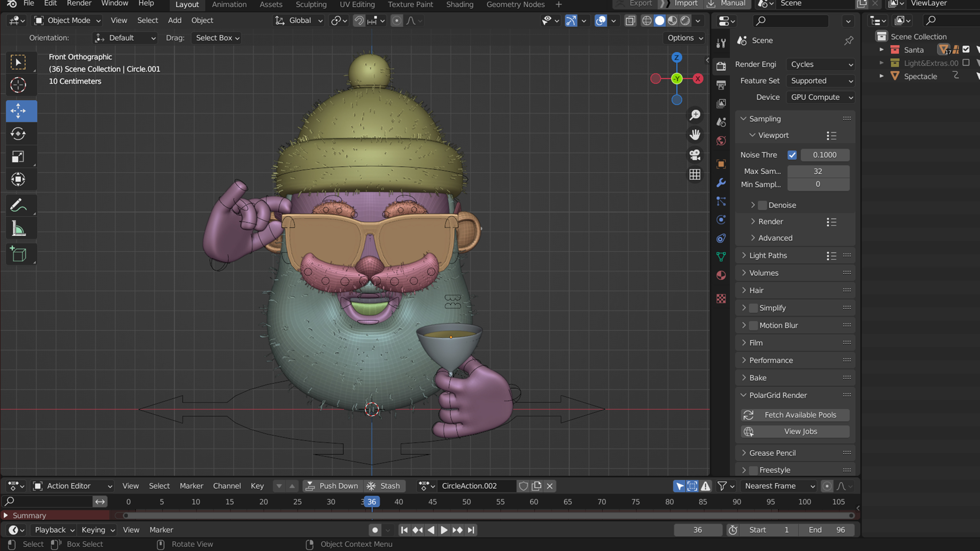The image size is (980, 551).
Task: Open the viewport Add menu
Action: point(175,21)
